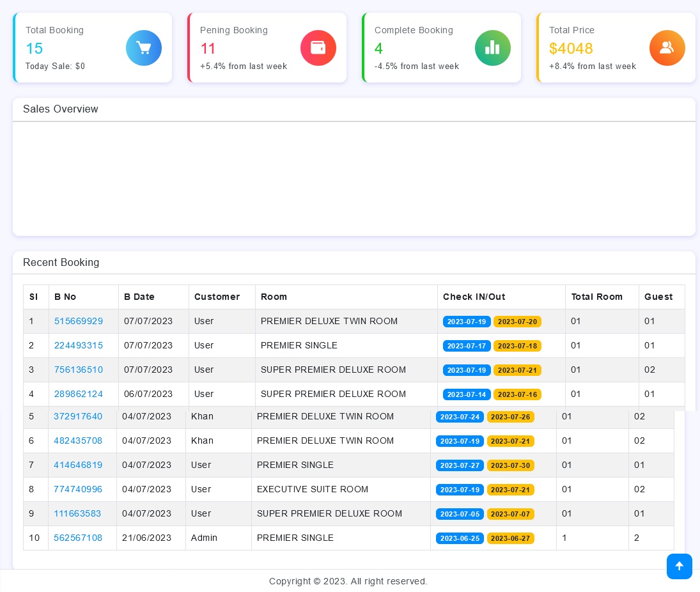Click the 2023-07-30 check-out badge

[x=510, y=465]
